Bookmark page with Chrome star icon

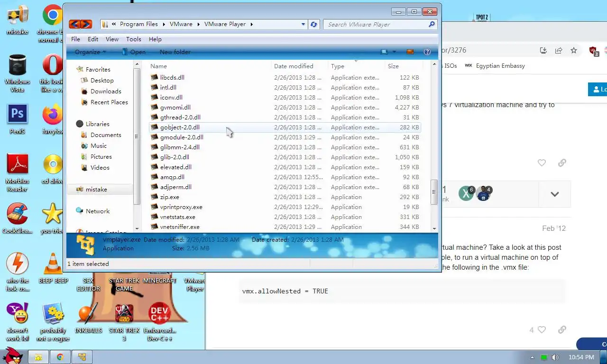[x=574, y=50]
